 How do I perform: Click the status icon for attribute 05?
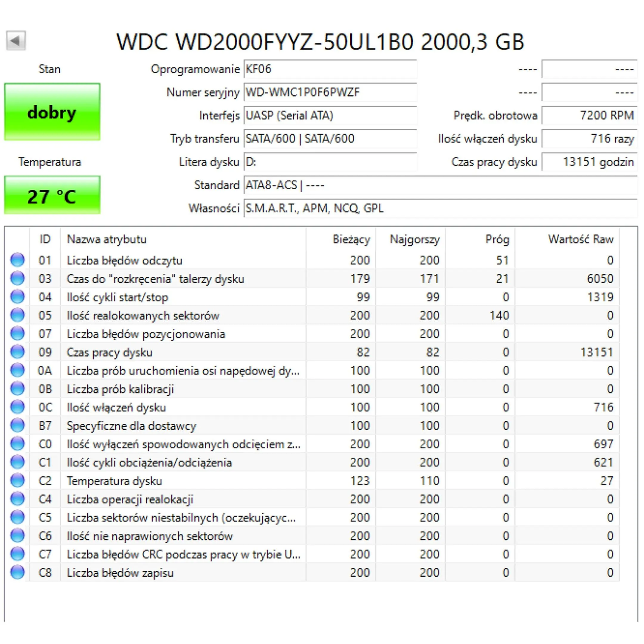(x=17, y=315)
